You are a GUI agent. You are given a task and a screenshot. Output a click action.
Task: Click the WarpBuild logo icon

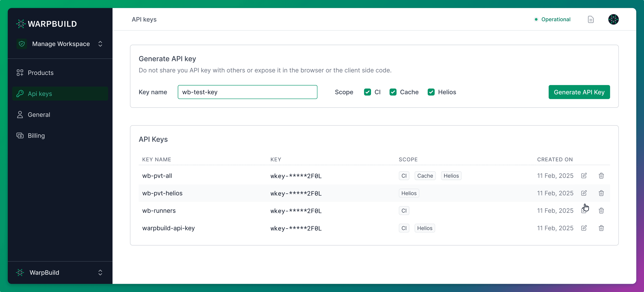(21, 23)
